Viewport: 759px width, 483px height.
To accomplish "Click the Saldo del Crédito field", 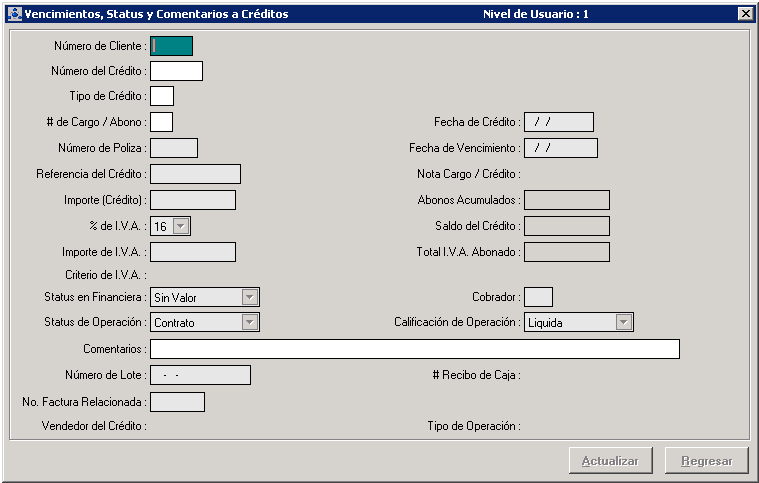I will pos(567,226).
